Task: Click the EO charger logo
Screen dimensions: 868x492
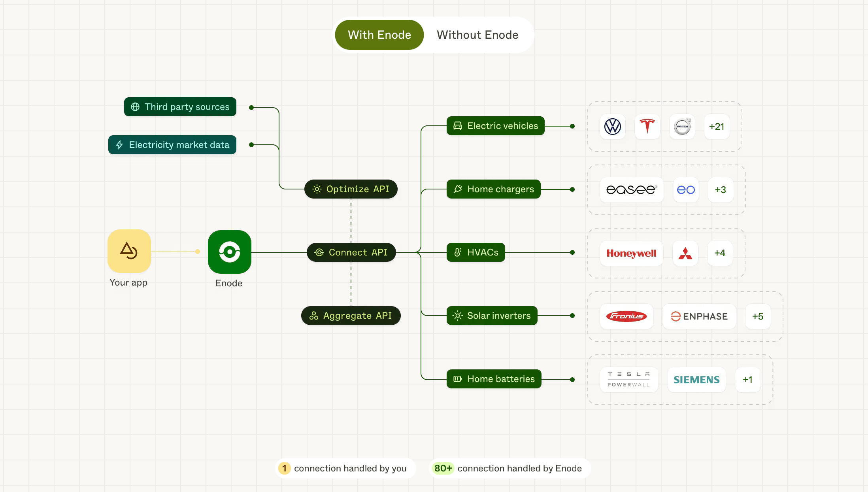Action: 686,190
